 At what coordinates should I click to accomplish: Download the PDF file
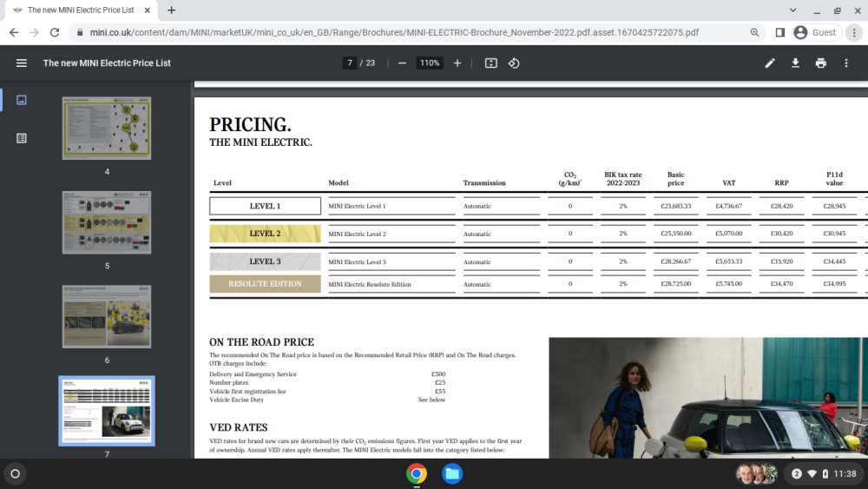pyautogui.click(x=795, y=63)
